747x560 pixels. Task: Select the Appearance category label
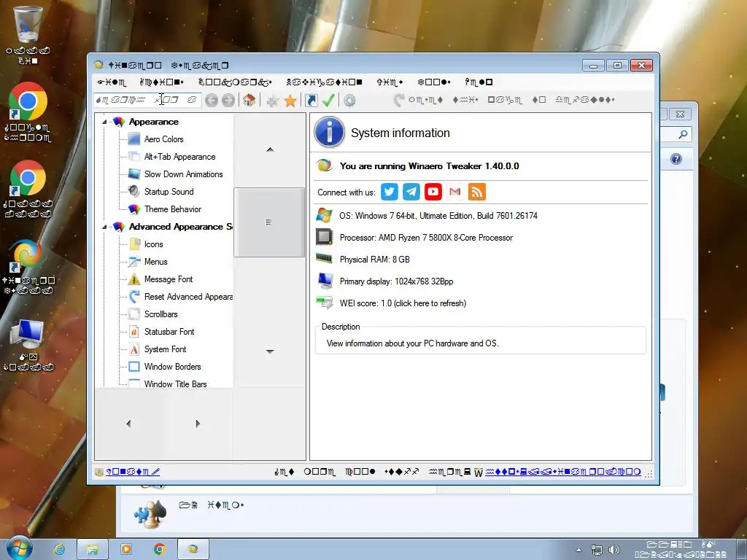[154, 122]
